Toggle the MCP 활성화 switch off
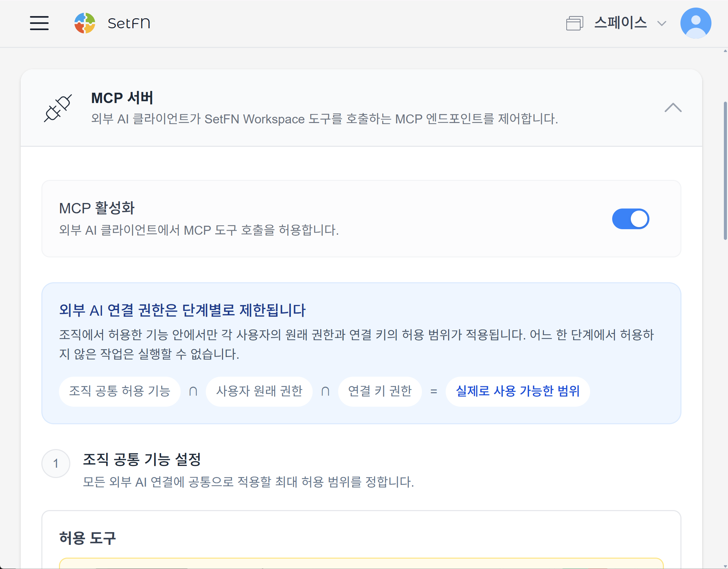728x569 pixels. [x=630, y=219]
